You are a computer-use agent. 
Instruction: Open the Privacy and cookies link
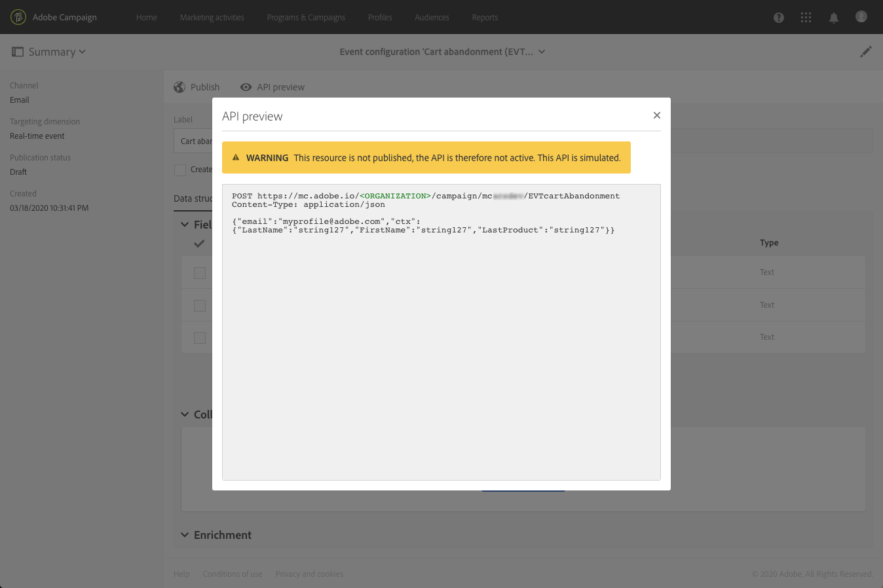(309, 574)
